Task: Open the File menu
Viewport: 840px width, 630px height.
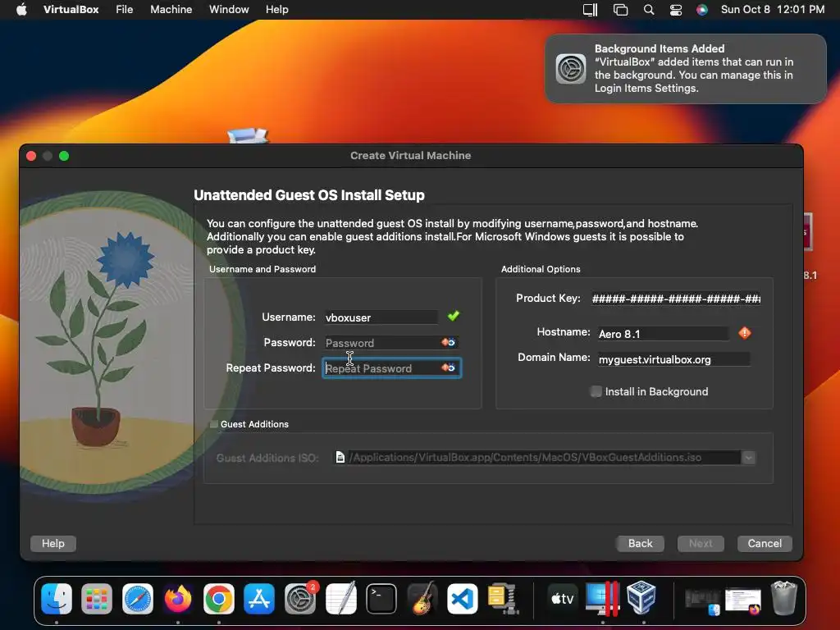Action: pyautogui.click(x=125, y=9)
